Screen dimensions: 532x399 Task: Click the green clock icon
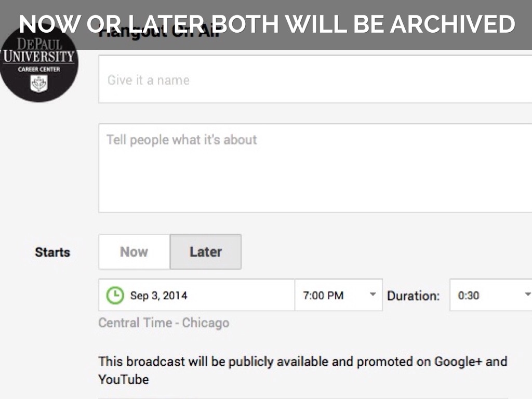coord(115,296)
